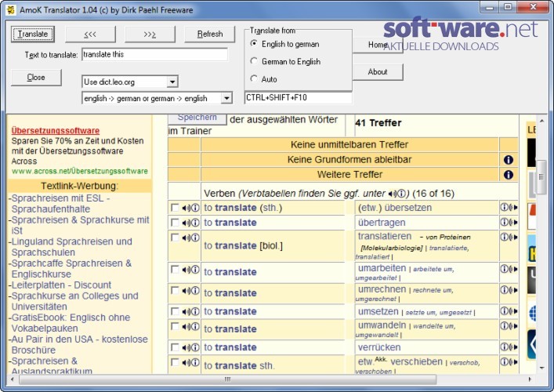This screenshot has width=554, height=392.
Task: Play English audio in the 'übertragen' row
Action: tap(186, 223)
